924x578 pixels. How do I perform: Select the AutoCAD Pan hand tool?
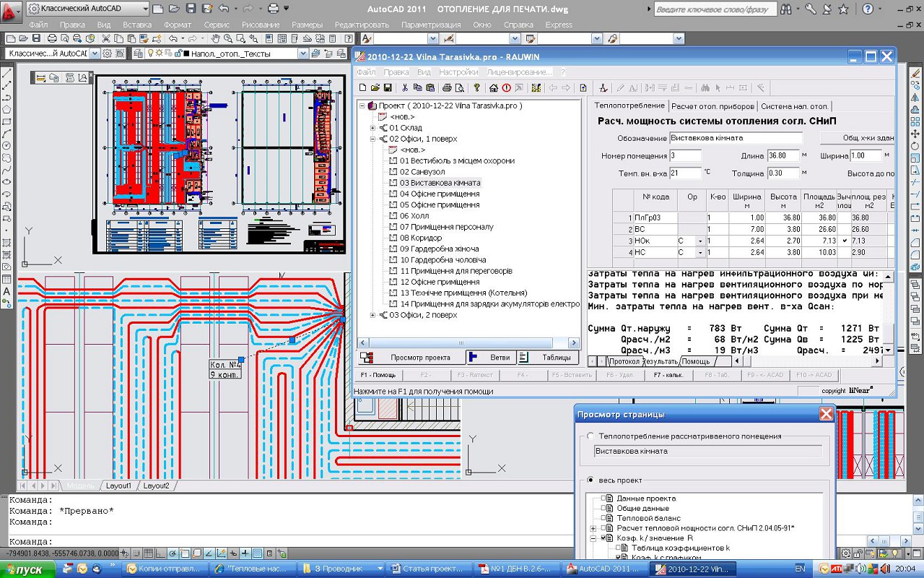click(x=214, y=39)
